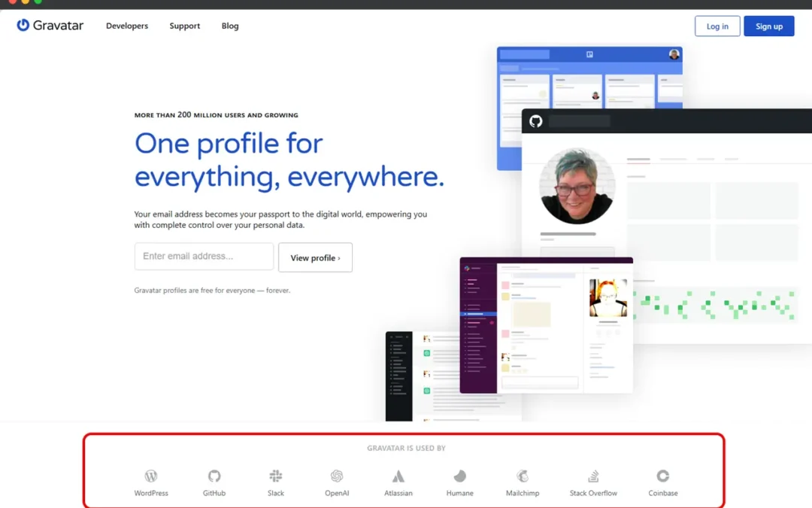This screenshot has height=508, width=812.
Task: Click the WordPress label text
Action: 150,493
